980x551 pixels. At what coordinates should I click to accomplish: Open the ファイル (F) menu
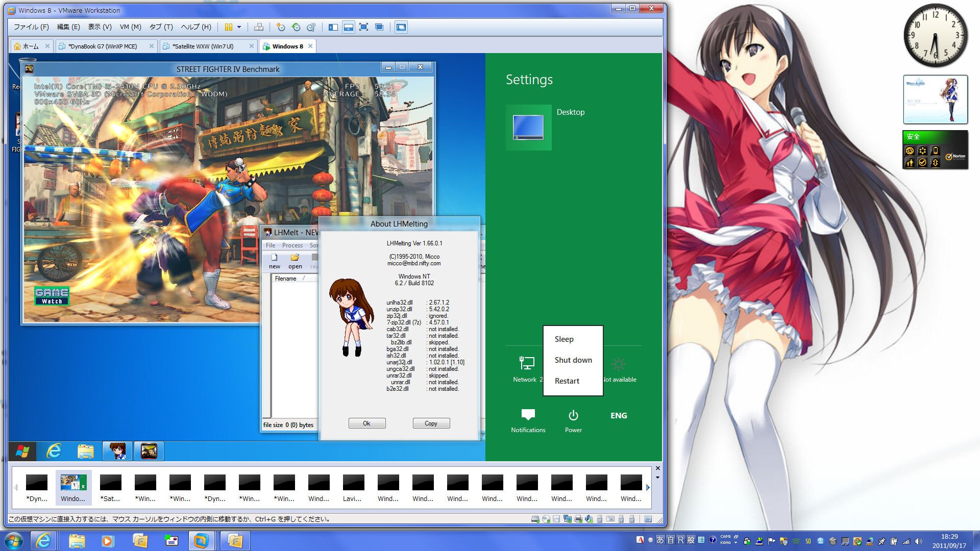(31, 27)
